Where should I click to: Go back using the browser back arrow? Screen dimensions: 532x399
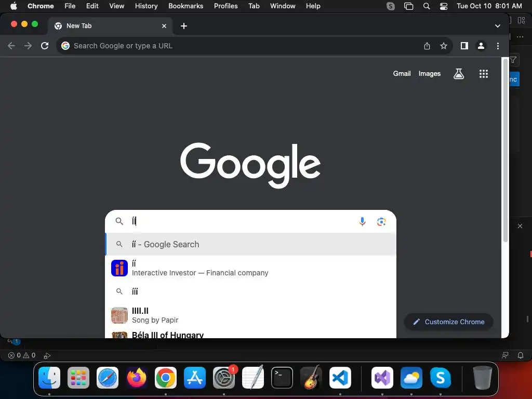click(x=11, y=46)
